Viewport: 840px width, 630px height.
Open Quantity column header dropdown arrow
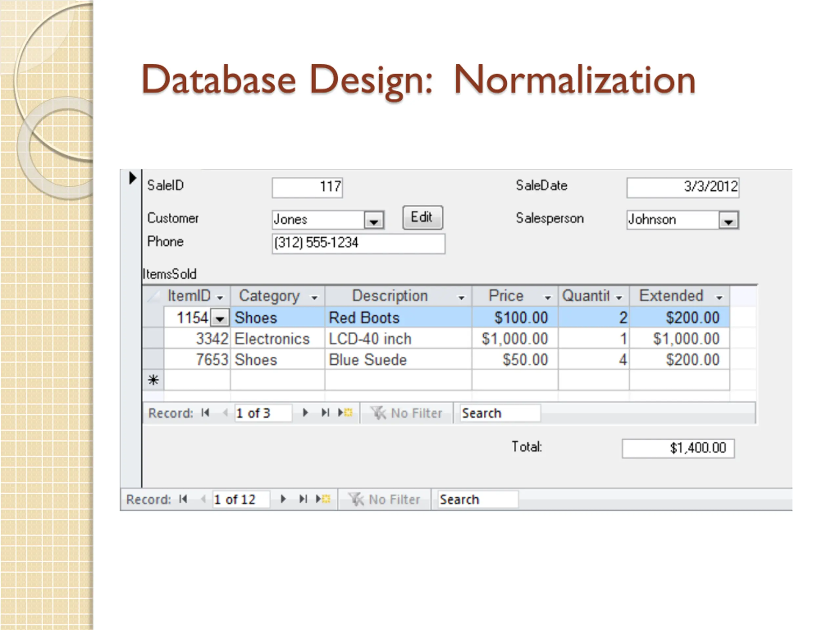[619, 297]
